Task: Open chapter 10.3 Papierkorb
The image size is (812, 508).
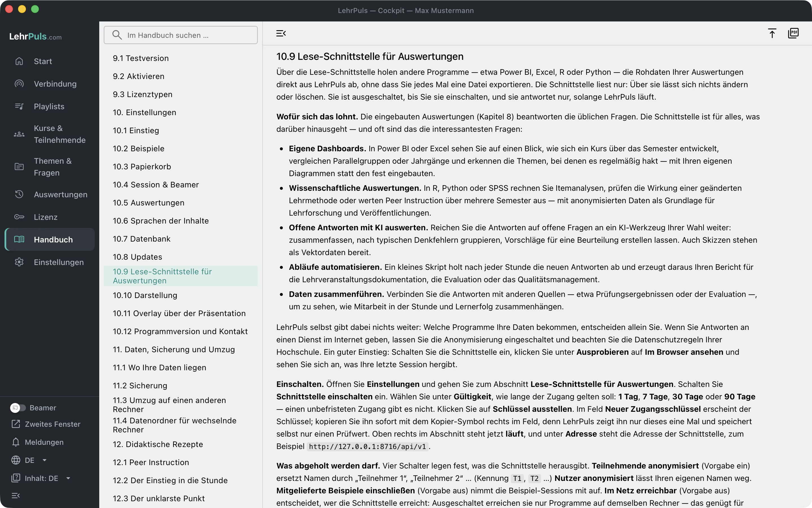Action: pos(180,167)
